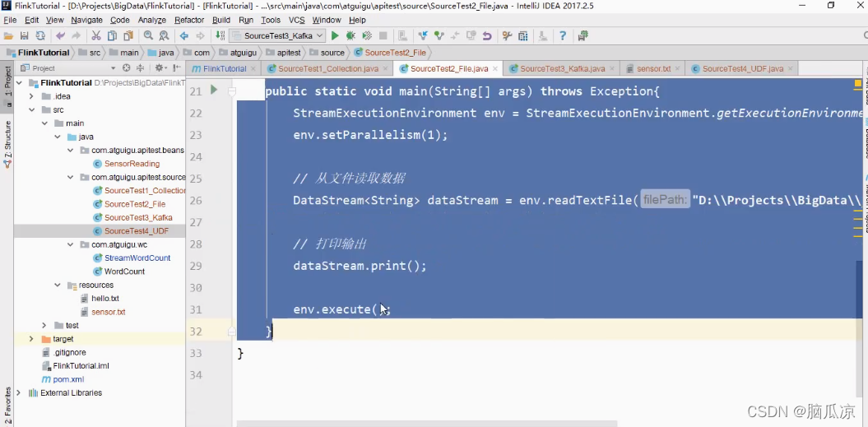Close the FlinkTutorial editor tab

(253, 69)
